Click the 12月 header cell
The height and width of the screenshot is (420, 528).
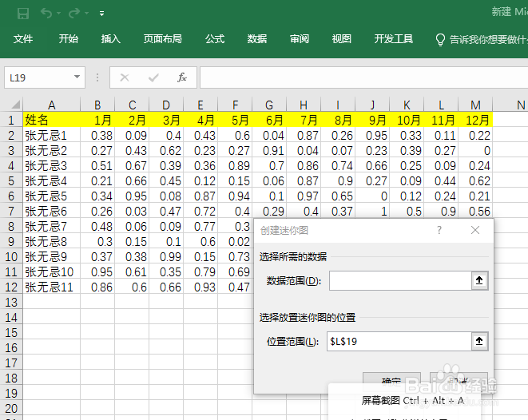point(475,120)
